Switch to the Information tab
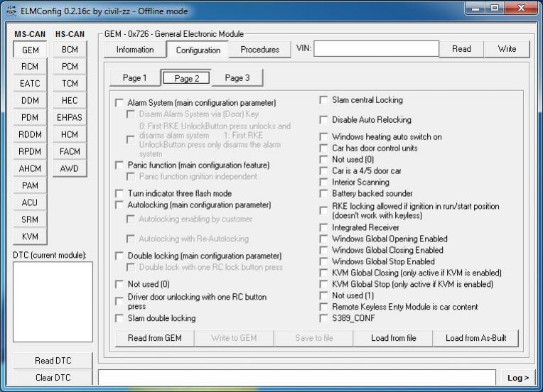This screenshot has width=543, height=392. tap(135, 50)
